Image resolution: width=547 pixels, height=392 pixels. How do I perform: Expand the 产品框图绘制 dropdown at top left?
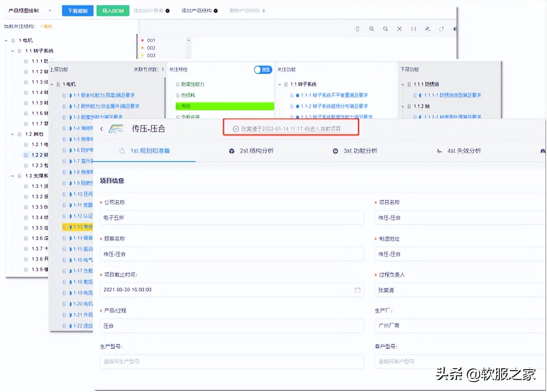pyautogui.click(x=49, y=10)
